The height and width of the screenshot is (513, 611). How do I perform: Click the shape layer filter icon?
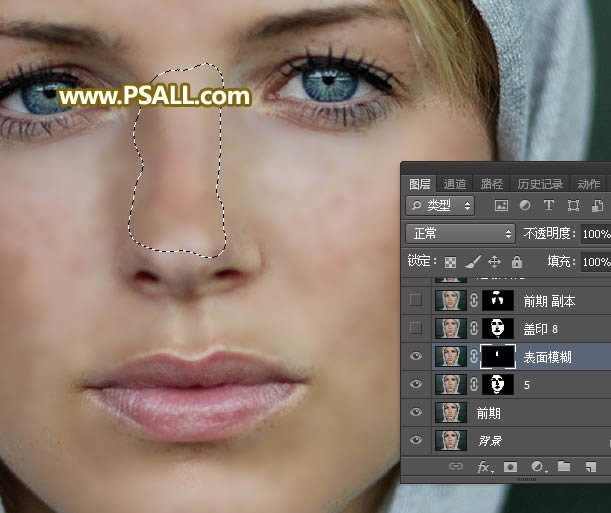573,206
